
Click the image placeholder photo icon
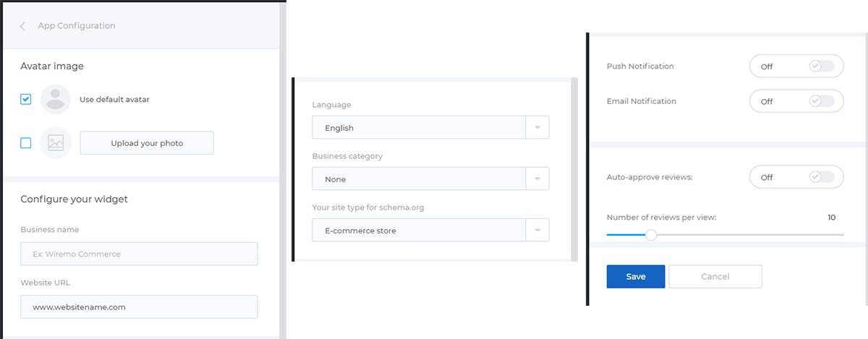56,143
